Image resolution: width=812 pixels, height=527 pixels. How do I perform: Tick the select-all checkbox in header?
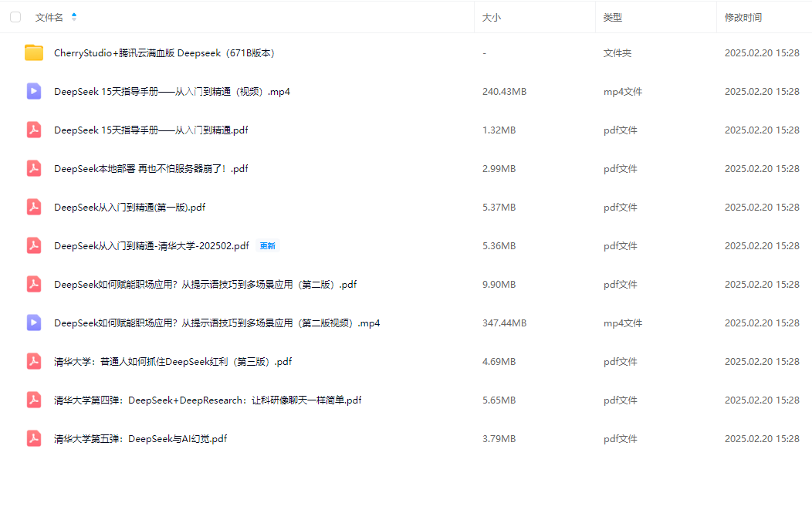[15, 17]
